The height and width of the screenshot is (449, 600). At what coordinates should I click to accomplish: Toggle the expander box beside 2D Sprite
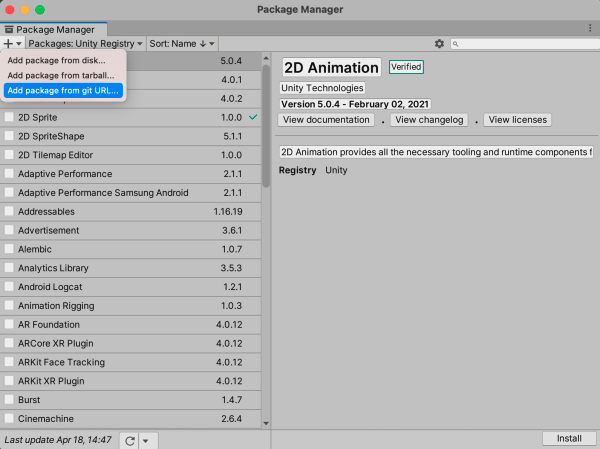(9, 117)
